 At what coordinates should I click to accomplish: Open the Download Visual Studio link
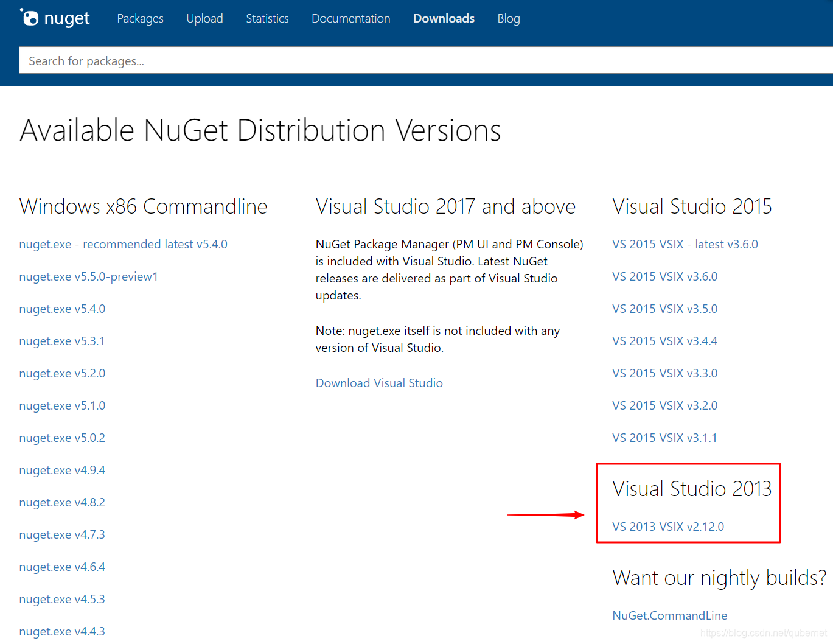click(379, 383)
